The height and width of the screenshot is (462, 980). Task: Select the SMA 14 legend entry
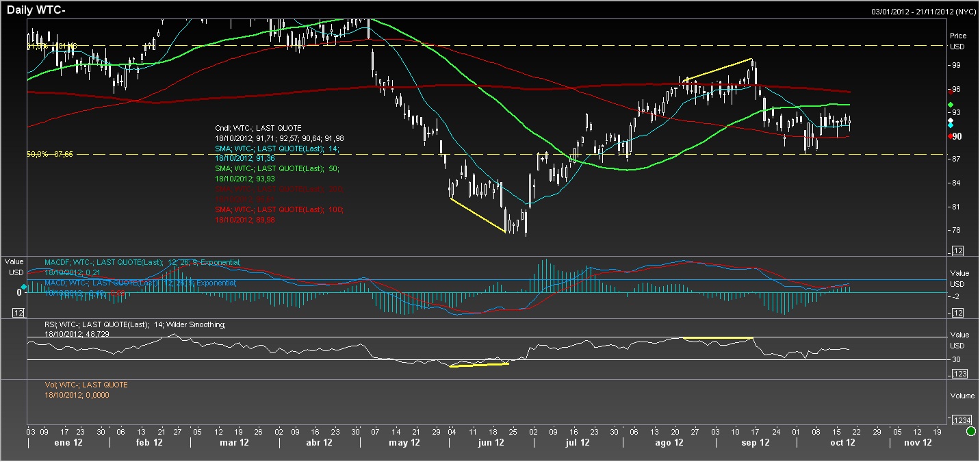pyautogui.click(x=276, y=148)
